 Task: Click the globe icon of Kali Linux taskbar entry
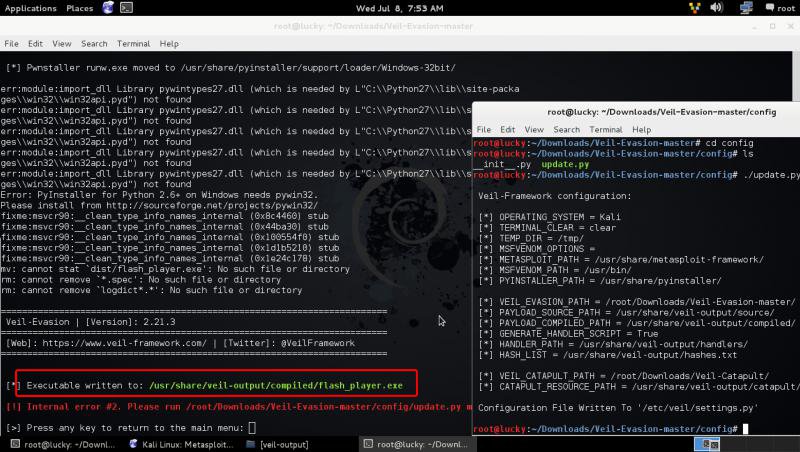(x=133, y=444)
